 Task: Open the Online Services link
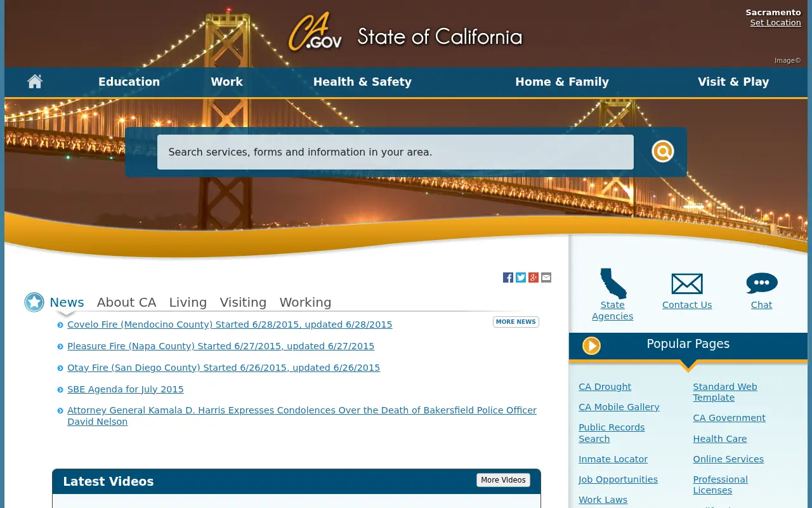click(x=728, y=459)
